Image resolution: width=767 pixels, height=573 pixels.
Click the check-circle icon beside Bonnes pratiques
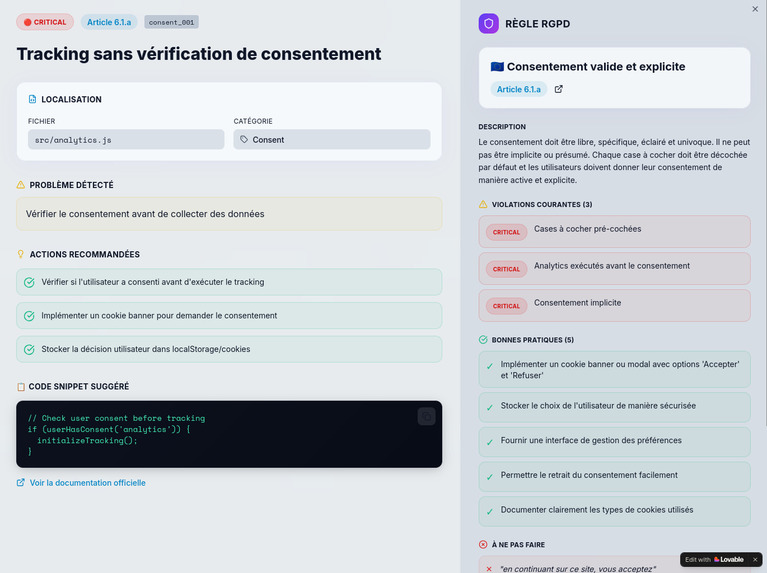(x=483, y=340)
